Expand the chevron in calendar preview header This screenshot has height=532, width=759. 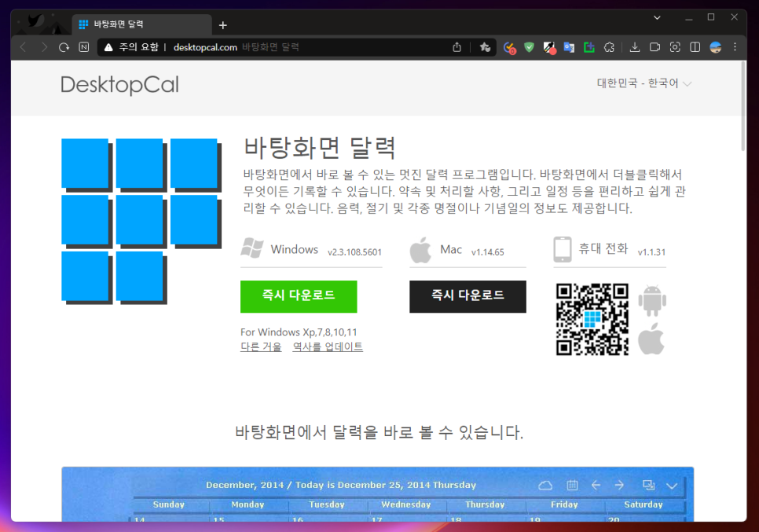[x=672, y=486]
